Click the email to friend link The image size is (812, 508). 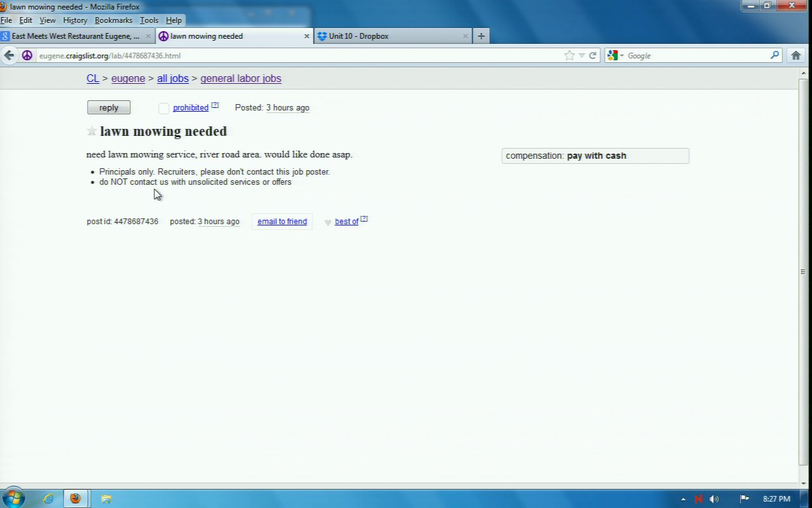pos(282,222)
